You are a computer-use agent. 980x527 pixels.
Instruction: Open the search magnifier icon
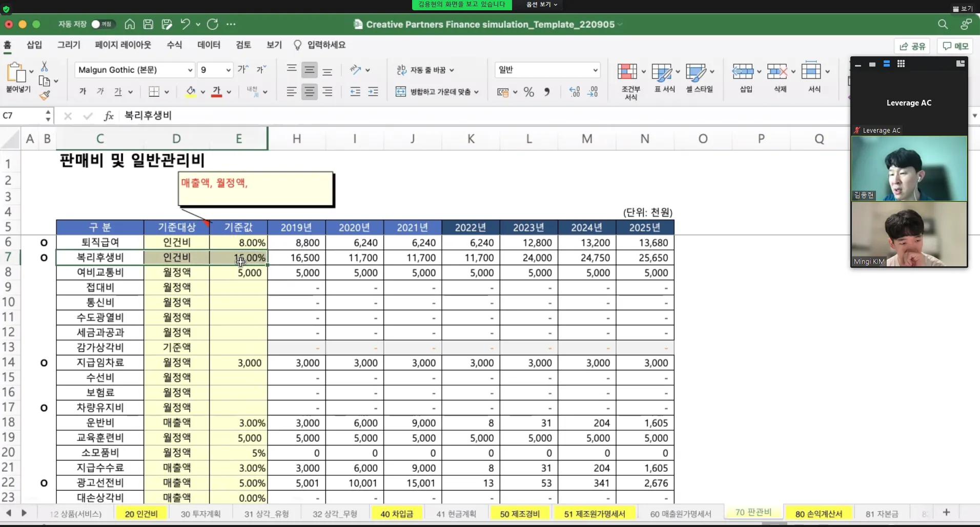coord(943,24)
